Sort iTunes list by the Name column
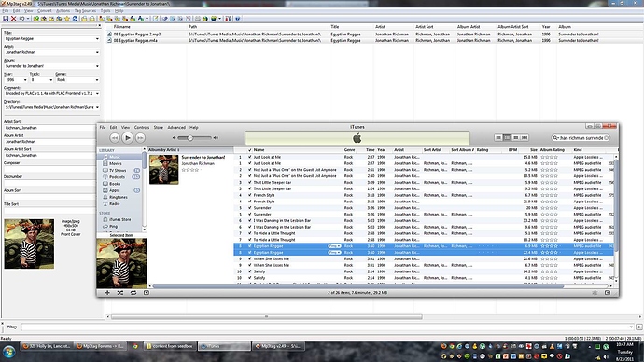 pyautogui.click(x=298, y=150)
